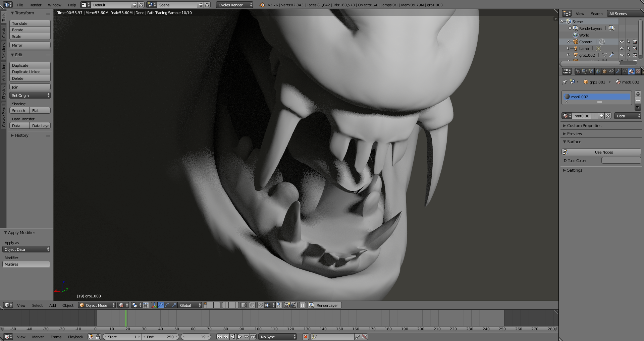Click the pause preview render icon
This screenshot has width=644, height=341.
pos(303,305)
